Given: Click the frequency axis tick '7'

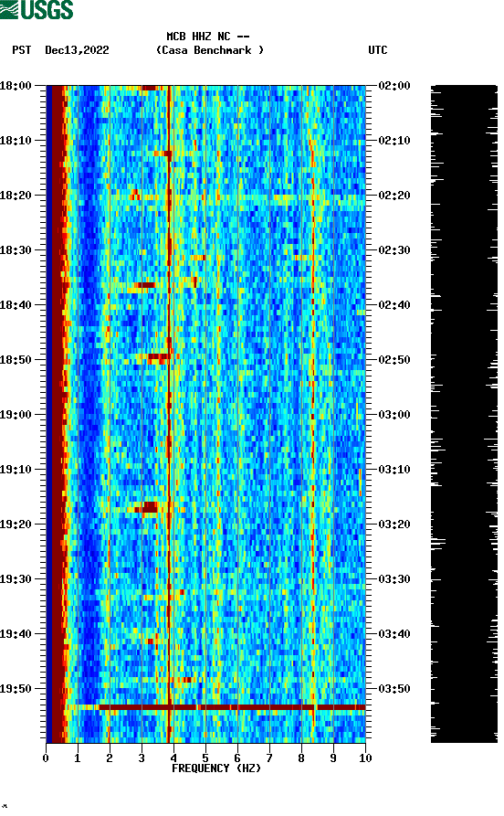Looking at the screenshot, I should pyautogui.click(x=269, y=758).
